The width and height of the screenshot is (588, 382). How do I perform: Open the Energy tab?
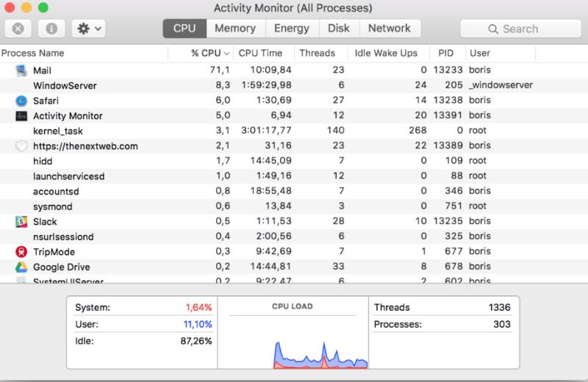click(x=292, y=29)
